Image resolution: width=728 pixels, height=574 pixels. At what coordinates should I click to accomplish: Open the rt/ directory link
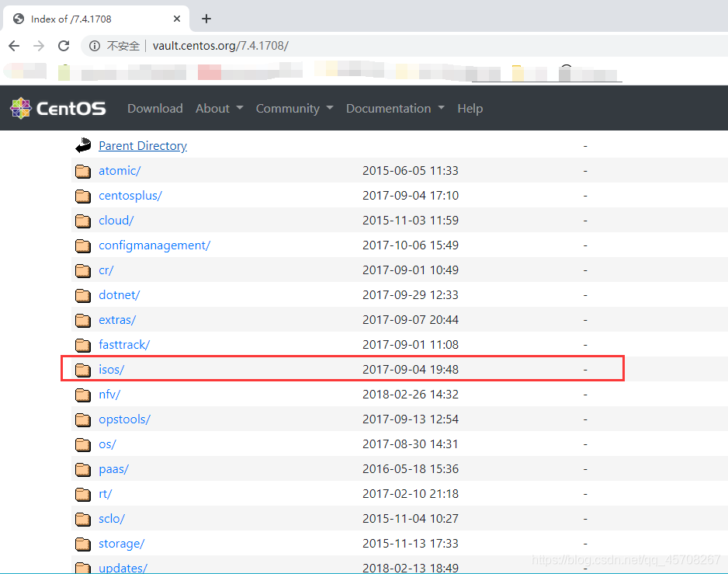click(106, 494)
